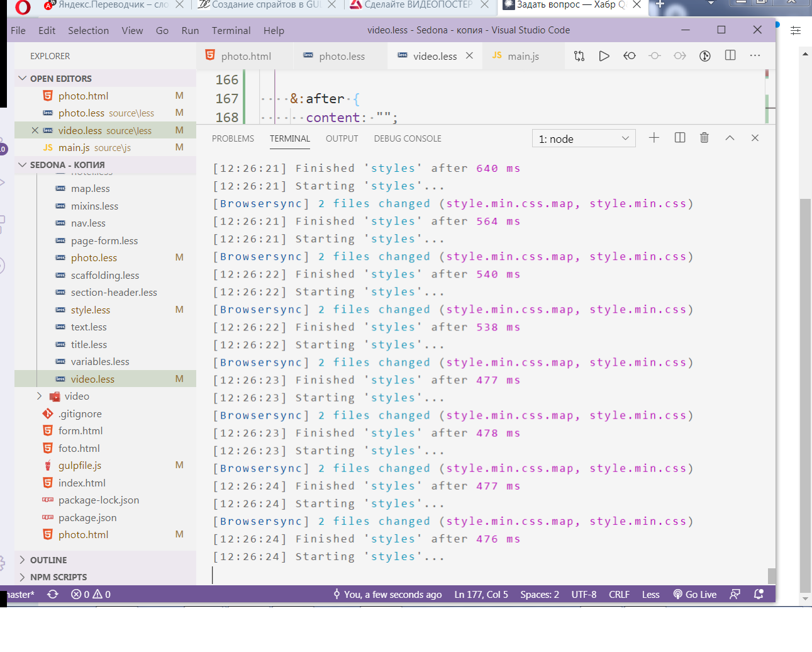Open the Terminal menu
The height and width of the screenshot is (652, 812).
[x=231, y=30]
